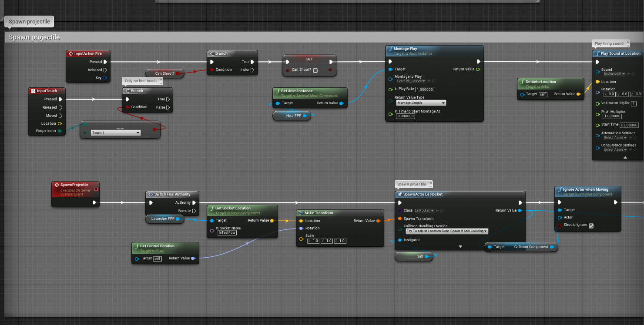Screen dimensions: 644x325
Task: Click the Montage Play function icon
Action: (390, 49)
